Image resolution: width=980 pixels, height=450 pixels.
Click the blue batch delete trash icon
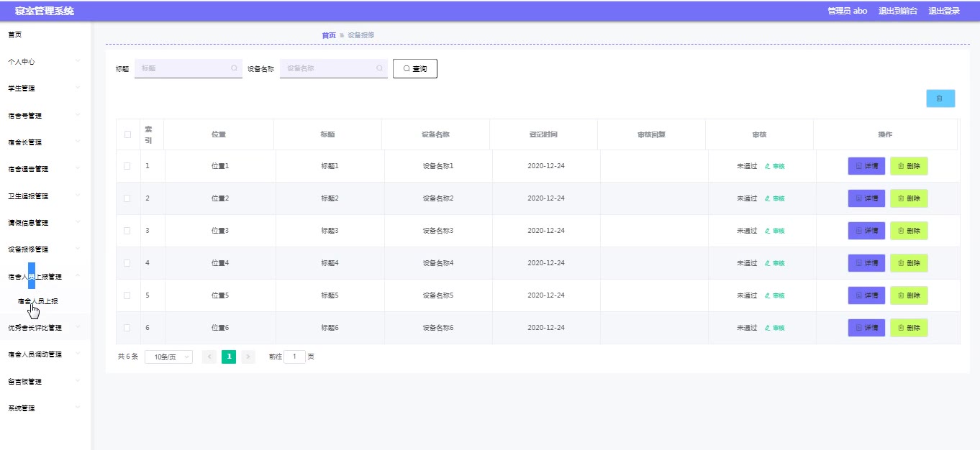[940, 98]
